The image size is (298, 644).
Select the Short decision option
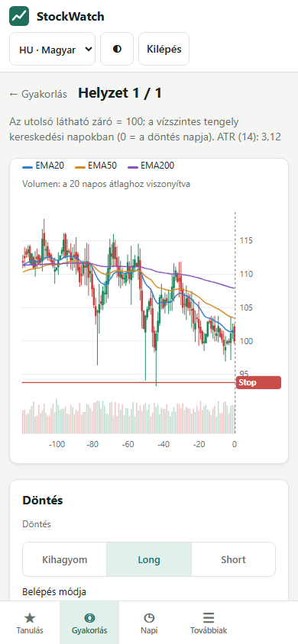[234, 559]
